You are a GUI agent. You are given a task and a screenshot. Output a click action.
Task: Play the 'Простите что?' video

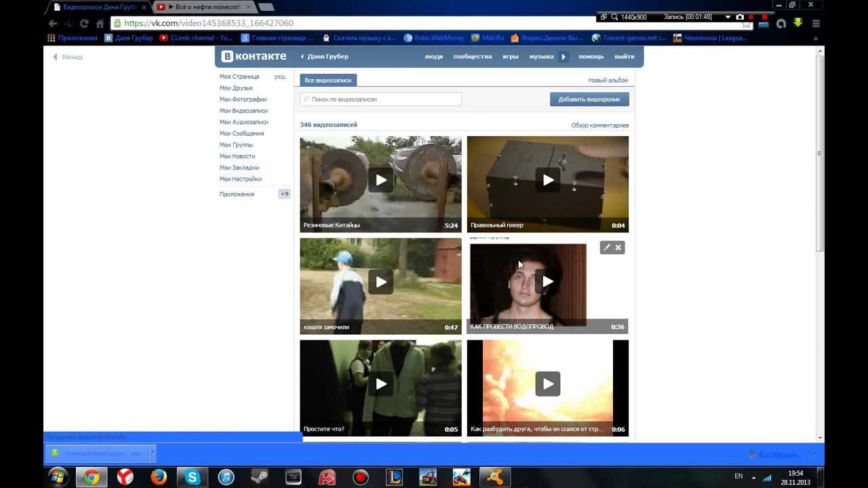pos(381,384)
